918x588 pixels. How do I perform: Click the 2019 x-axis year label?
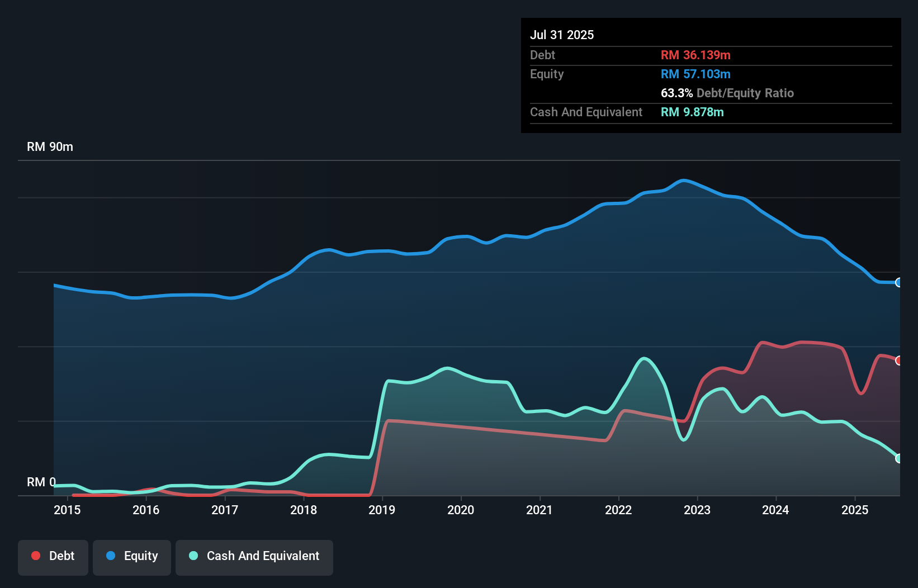coord(382,510)
